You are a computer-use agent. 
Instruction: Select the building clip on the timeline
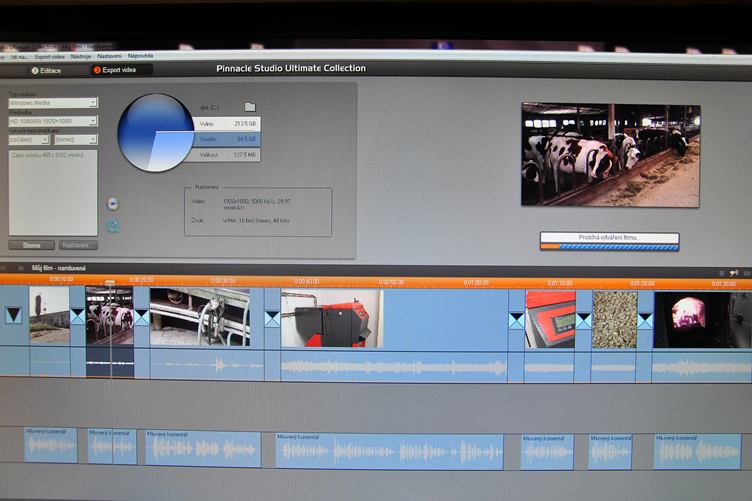(x=49, y=314)
